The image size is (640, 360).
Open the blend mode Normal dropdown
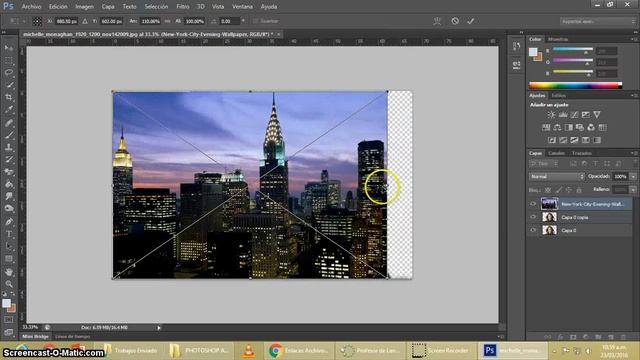coord(556,176)
